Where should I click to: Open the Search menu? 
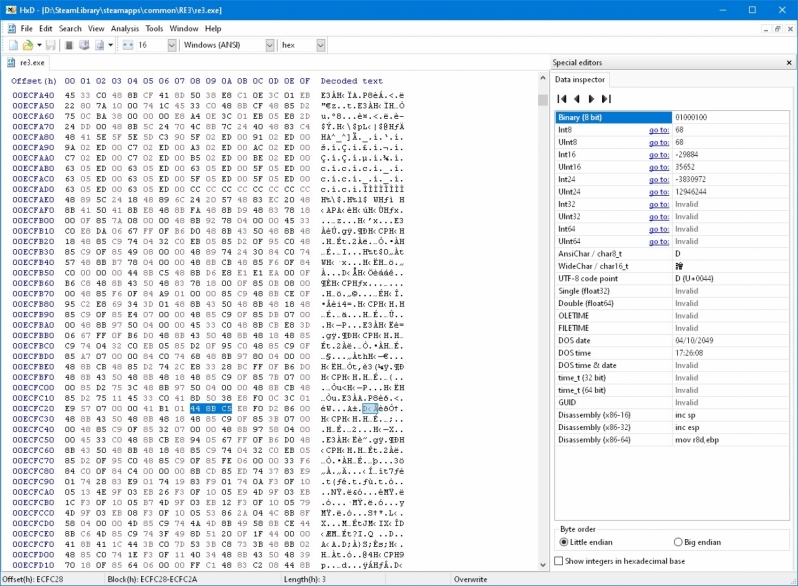pos(70,29)
